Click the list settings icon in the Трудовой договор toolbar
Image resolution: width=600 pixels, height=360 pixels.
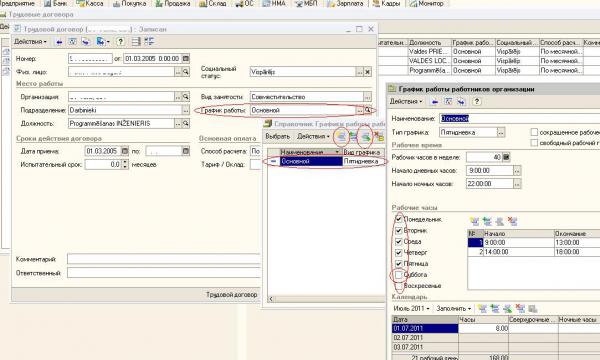(x=136, y=42)
